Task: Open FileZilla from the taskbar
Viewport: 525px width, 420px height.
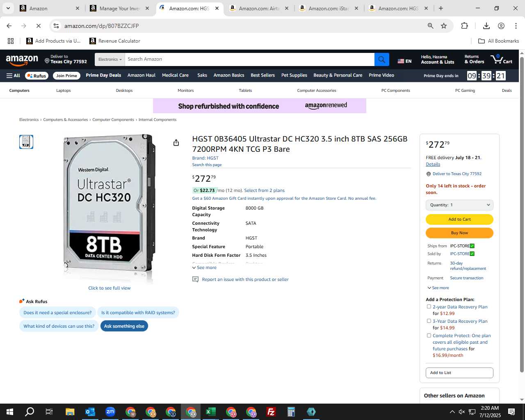Action: coord(271,412)
